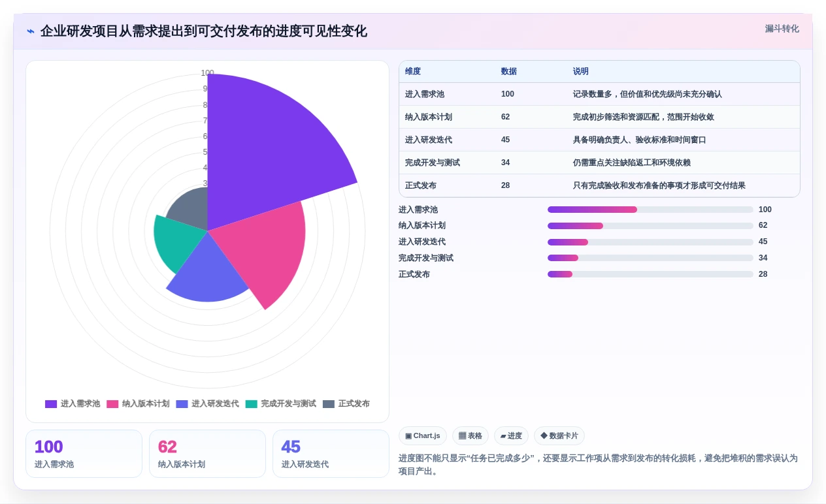Click the 说明 column header
This screenshot has width=826, height=504.
(581, 71)
